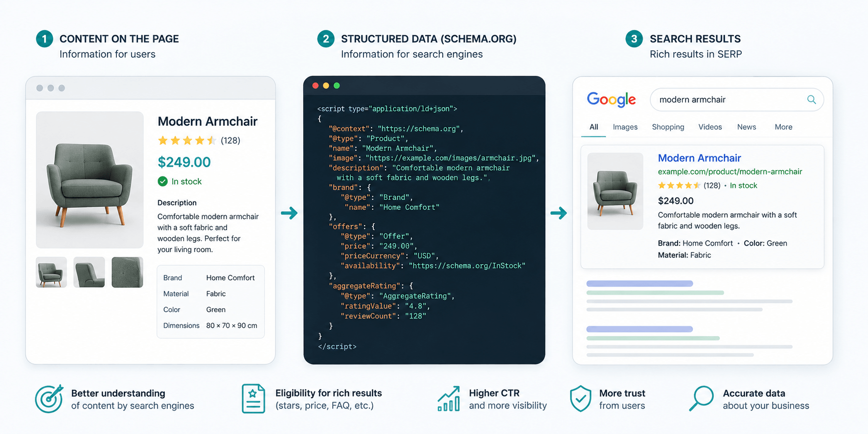Screen dimensions: 868x434
Task: Open the blue Modern Armchair search result title
Action: (x=699, y=158)
